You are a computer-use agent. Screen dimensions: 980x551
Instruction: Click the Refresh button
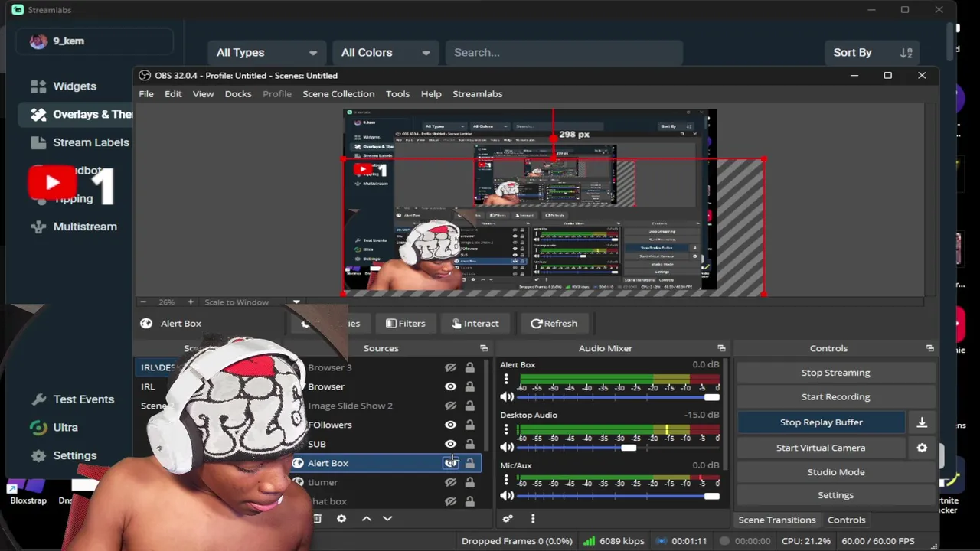tap(554, 324)
